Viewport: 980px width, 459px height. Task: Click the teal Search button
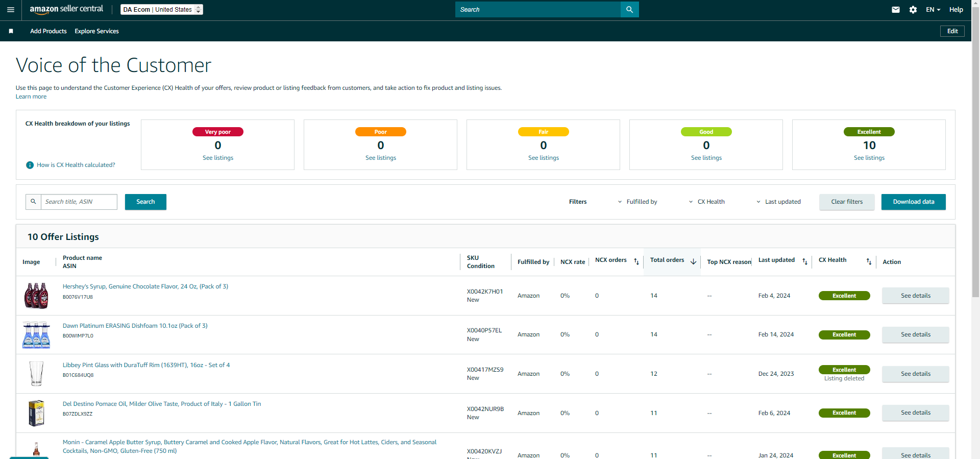145,202
